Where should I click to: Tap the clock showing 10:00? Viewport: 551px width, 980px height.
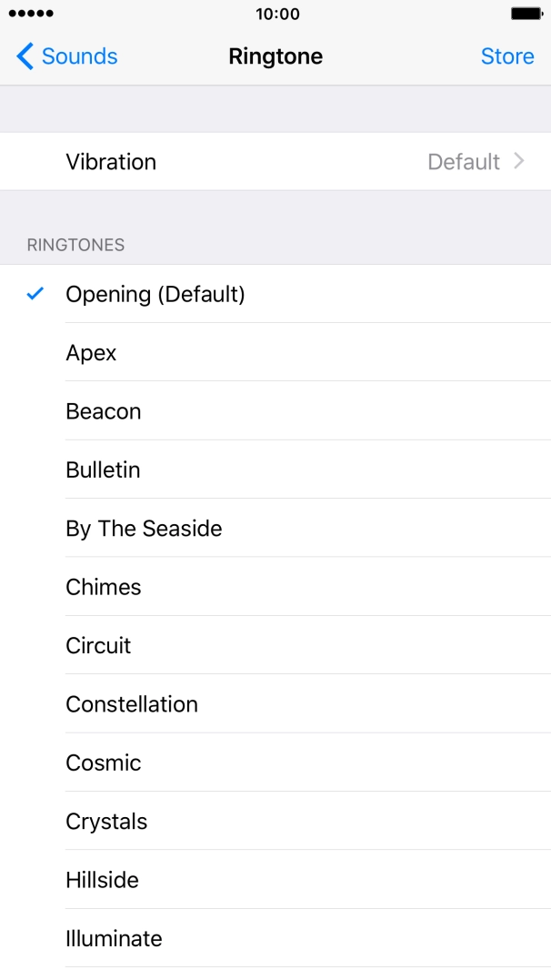pos(275,14)
